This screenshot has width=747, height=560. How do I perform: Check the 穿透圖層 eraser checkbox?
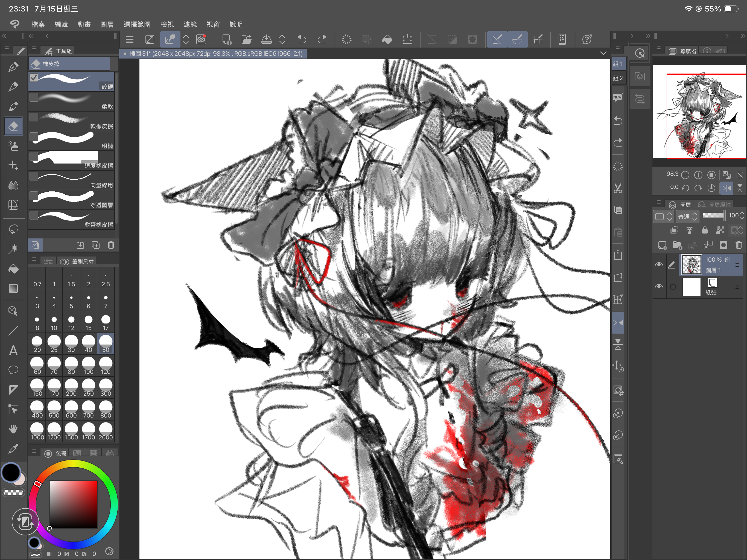[34, 196]
